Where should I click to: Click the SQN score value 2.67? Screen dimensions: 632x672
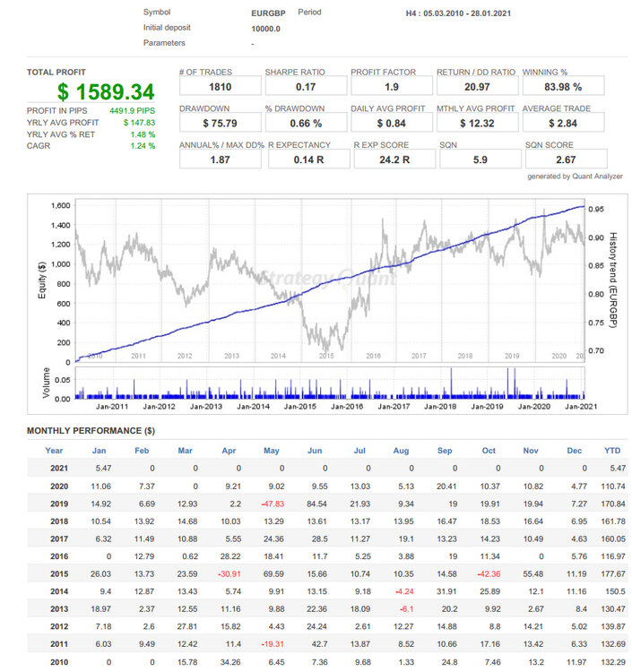pos(566,159)
